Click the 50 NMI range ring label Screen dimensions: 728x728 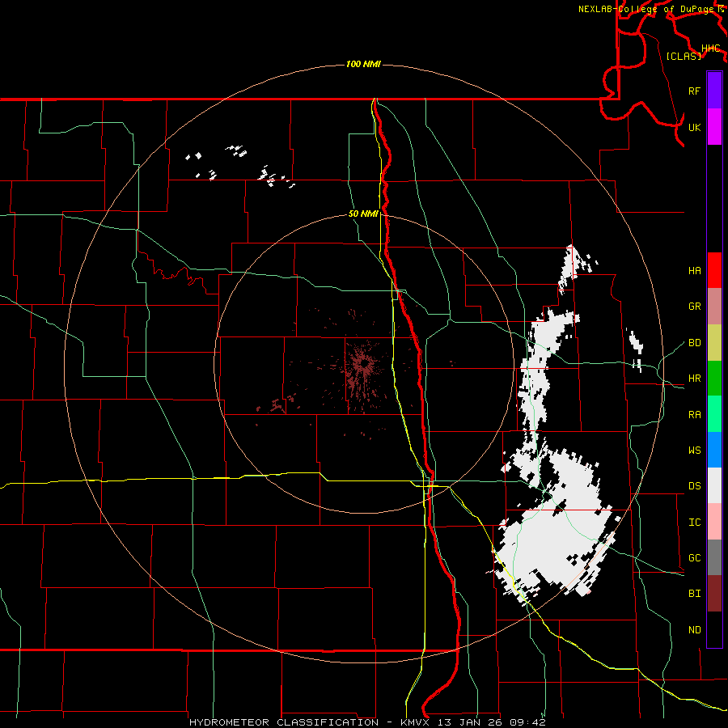(x=363, y=214)
